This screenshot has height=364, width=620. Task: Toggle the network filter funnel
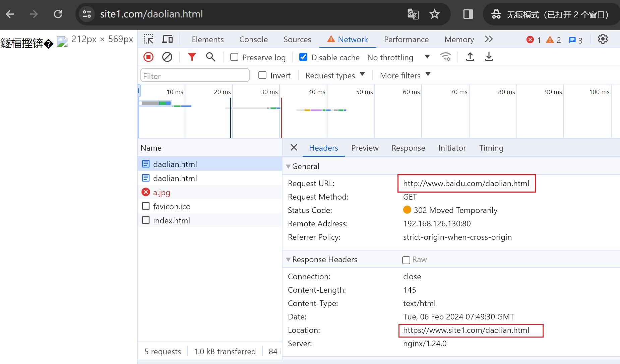(x=192, y=57)
